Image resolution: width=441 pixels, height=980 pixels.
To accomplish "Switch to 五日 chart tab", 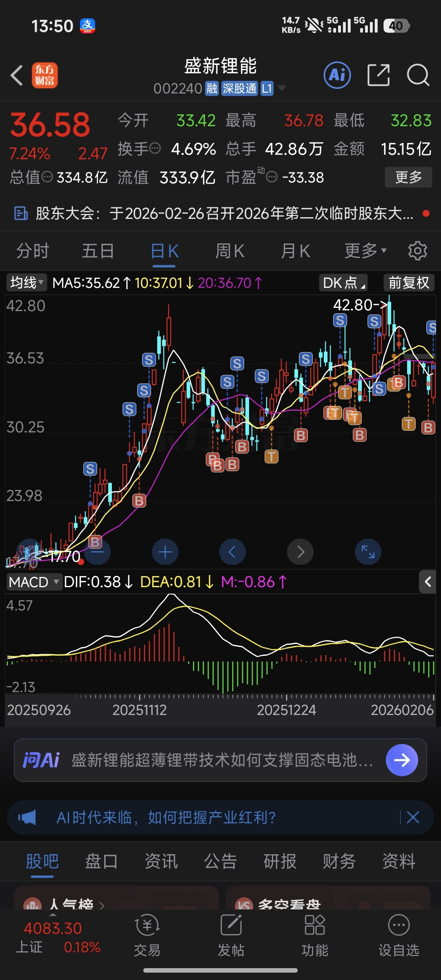I will coord(98,251).
